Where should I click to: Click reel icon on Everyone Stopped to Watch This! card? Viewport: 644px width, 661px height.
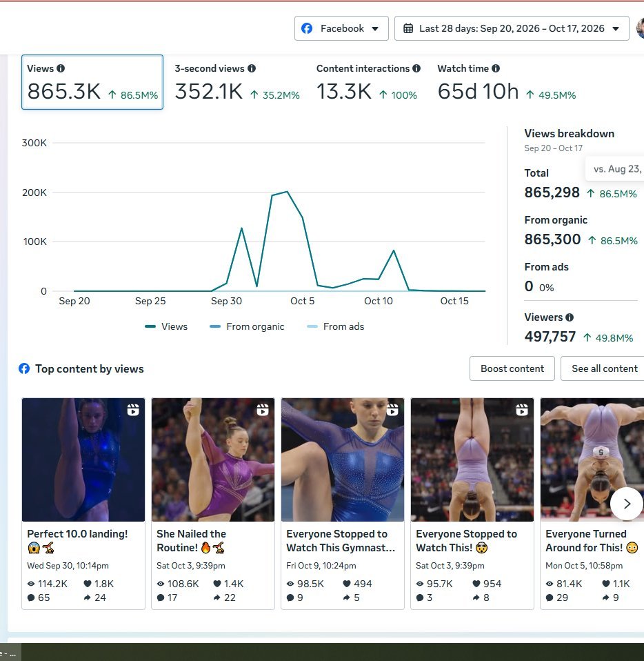pos(522,410)
